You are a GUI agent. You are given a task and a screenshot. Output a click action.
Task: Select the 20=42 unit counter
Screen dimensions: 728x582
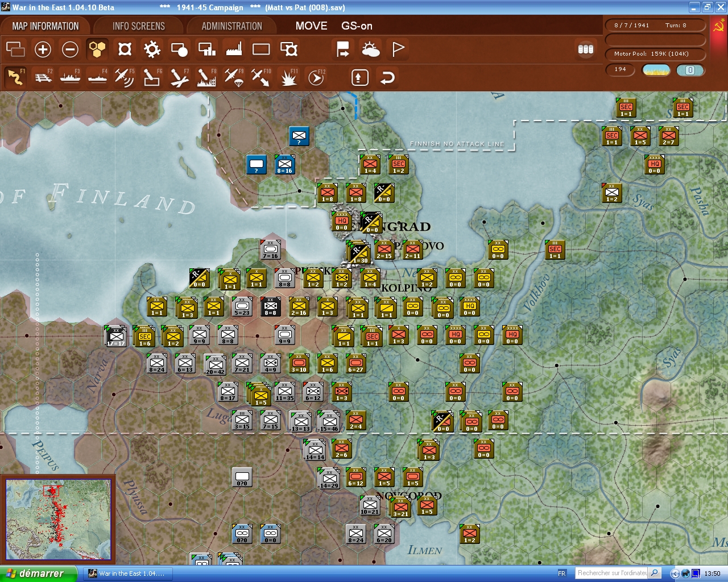(x=215, y=365)
